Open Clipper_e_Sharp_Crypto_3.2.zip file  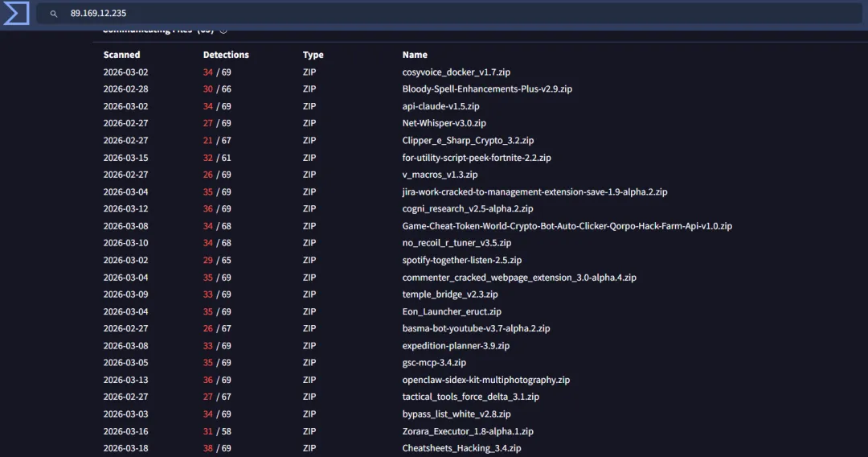[x=468, y=140]
